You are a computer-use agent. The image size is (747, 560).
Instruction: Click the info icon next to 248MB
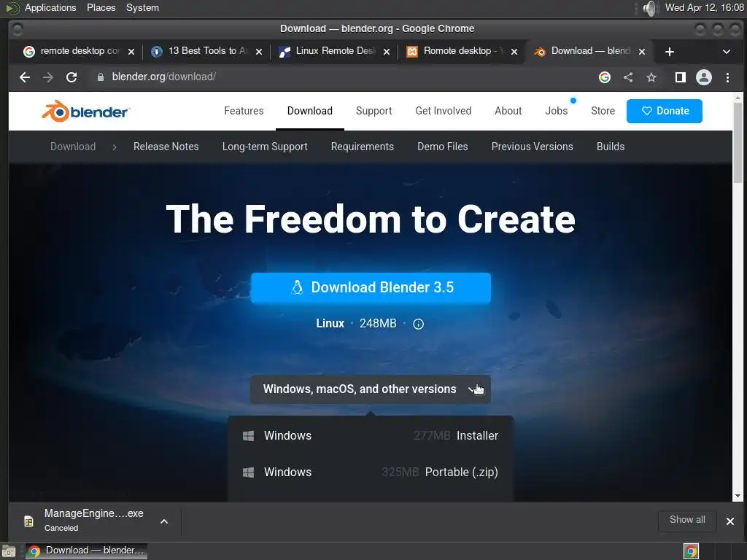tap(418, 324)
